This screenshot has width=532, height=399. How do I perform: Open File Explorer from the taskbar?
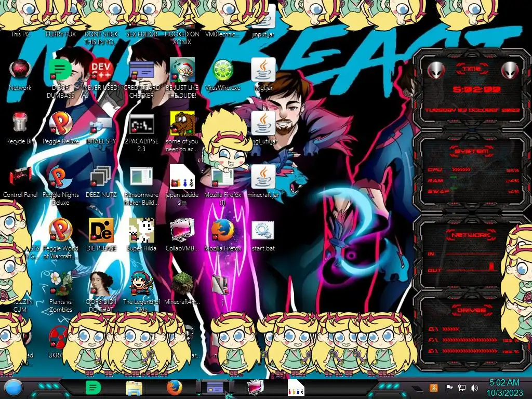tap(134, 388)
